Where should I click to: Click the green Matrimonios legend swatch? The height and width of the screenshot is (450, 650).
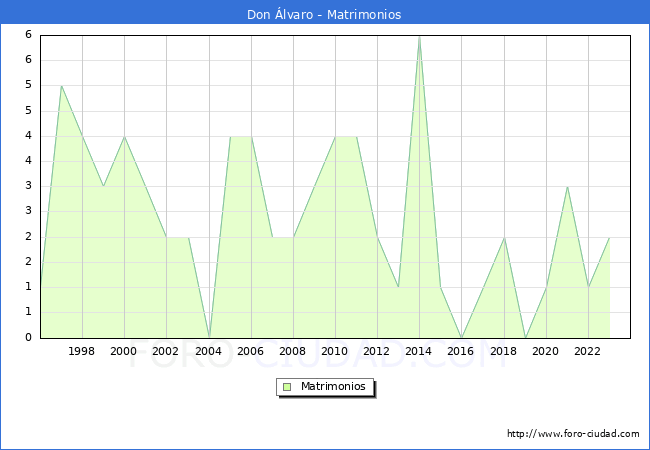coord(287,387)
